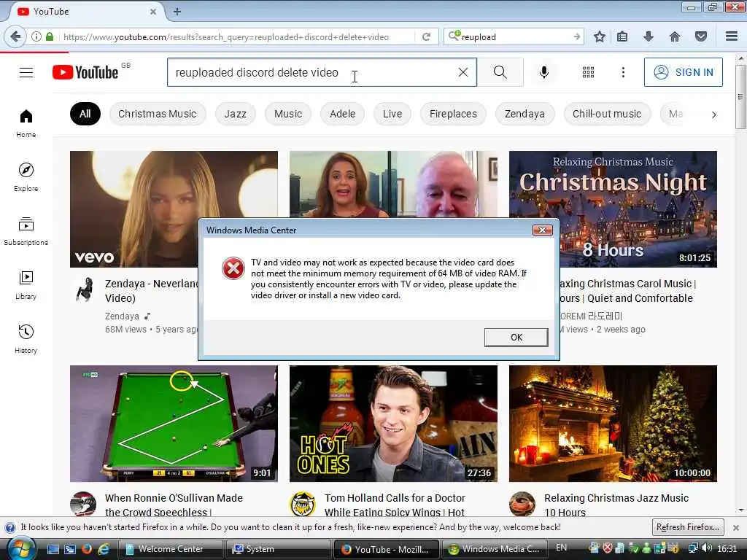Show more filter chips with right chevron
The height and width of the screenshot is (560, 747).
[x=713, y=114]
